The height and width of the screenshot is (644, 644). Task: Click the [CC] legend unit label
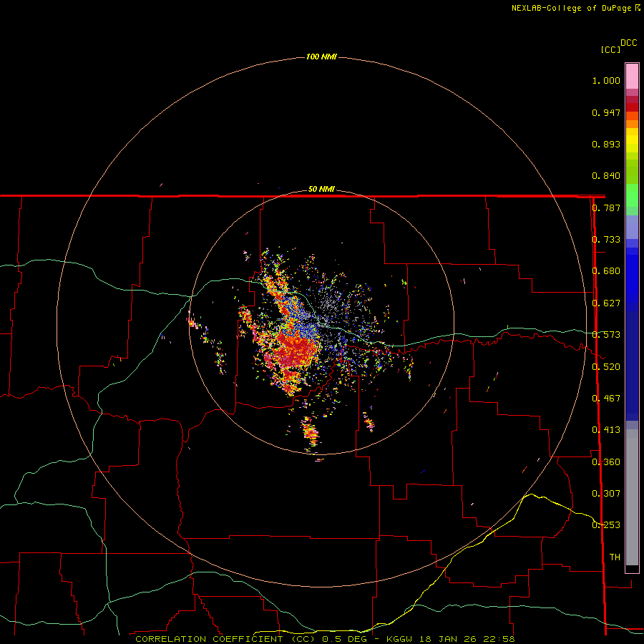coord(610,49)
